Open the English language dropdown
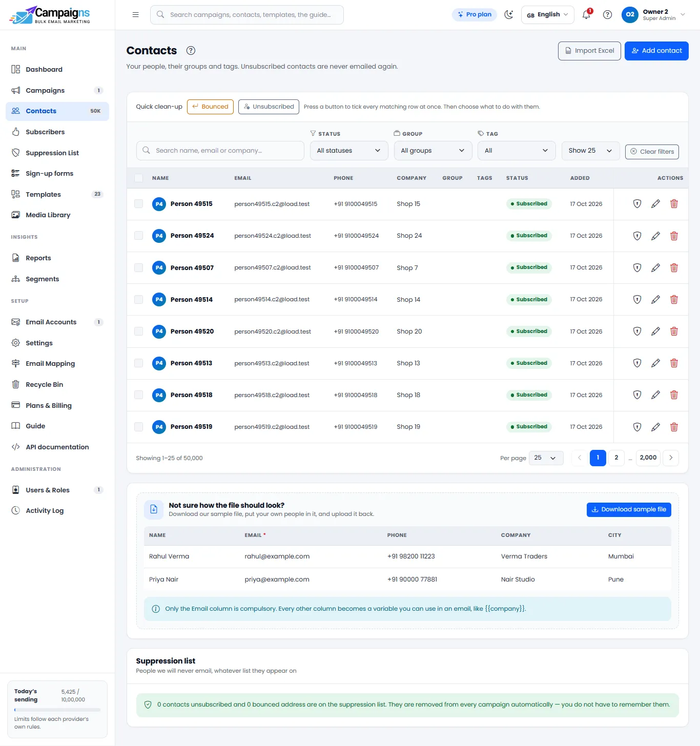Screen dimensions: 700x746 click(x=547, y=15)
